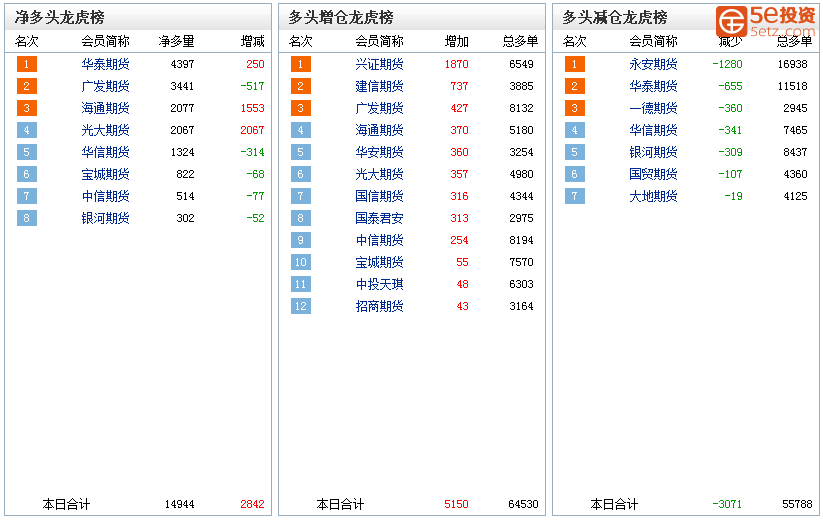
Task: Select the daily total 5150
Action: (456, 504)
